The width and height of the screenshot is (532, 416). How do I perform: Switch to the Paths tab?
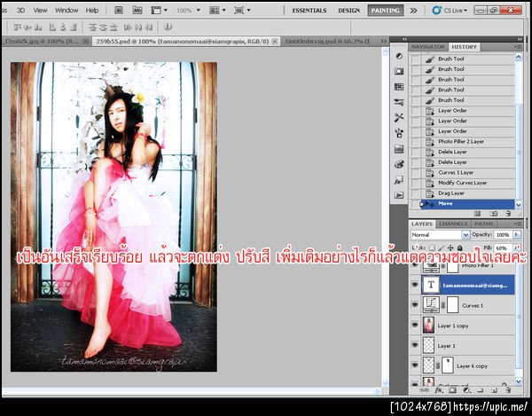click(x=484, y=224)
